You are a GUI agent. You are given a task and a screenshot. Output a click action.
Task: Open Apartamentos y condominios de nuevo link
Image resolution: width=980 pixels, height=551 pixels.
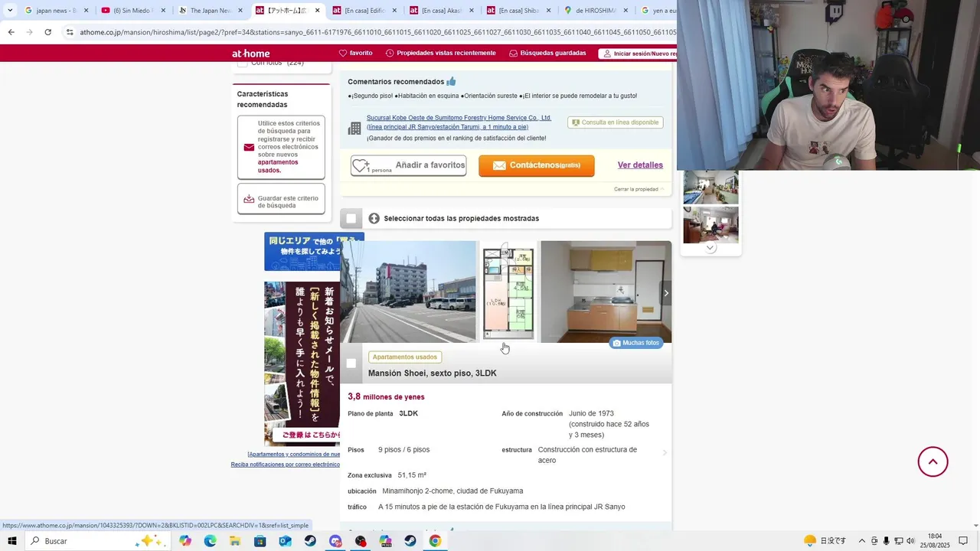coord(294,454)
